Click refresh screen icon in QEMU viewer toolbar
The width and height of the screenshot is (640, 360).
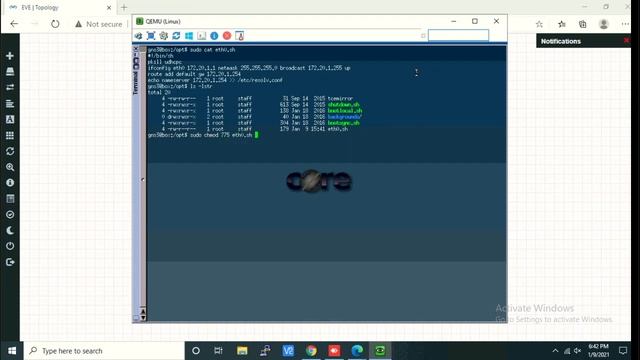[176, 36]
